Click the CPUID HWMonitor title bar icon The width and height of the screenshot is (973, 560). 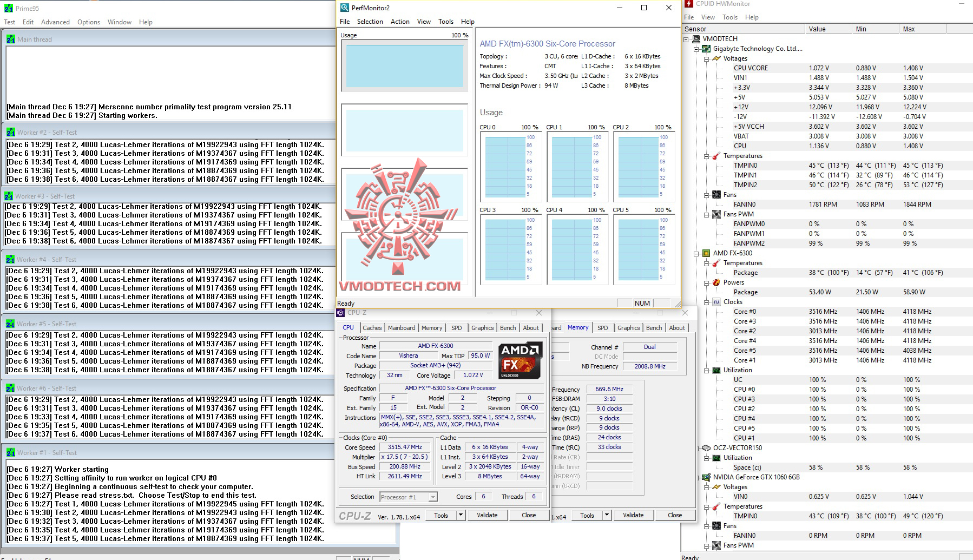coord(689,4)
